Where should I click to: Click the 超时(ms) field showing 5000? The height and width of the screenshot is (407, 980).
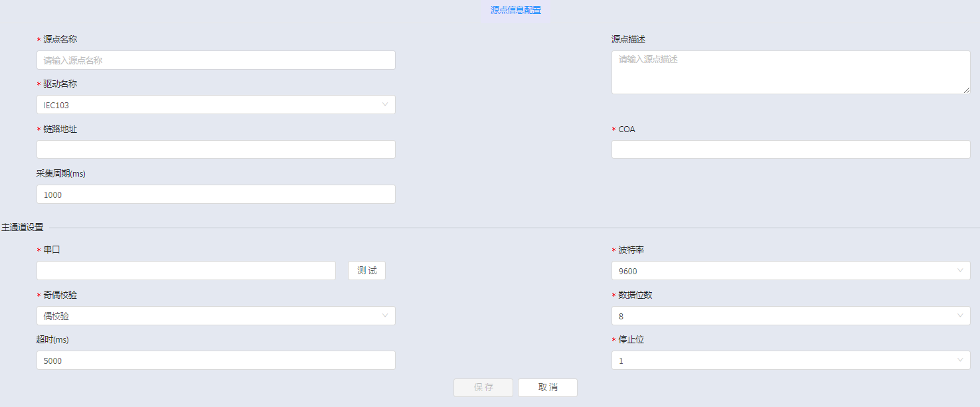pos(216,361)
